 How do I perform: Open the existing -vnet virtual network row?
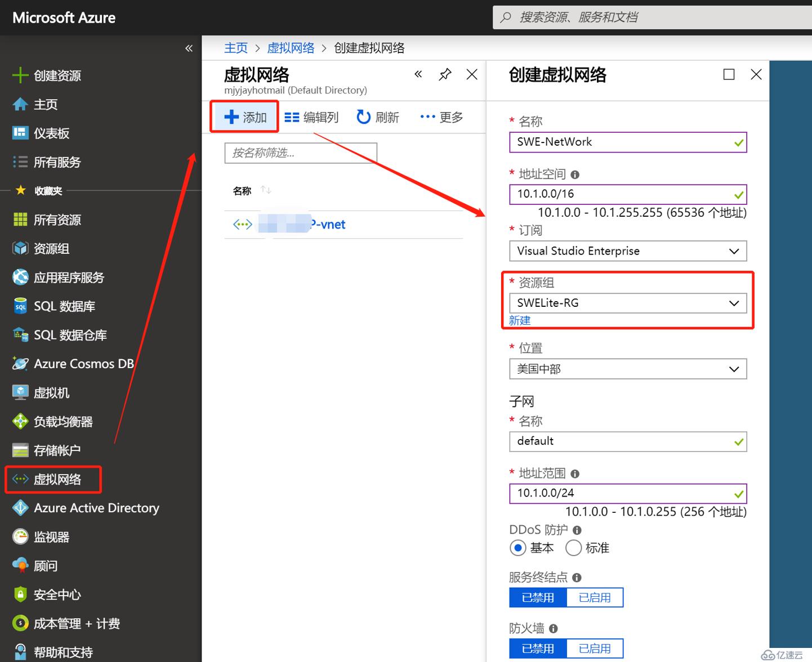pyautogui.click(x=343, y=225)
